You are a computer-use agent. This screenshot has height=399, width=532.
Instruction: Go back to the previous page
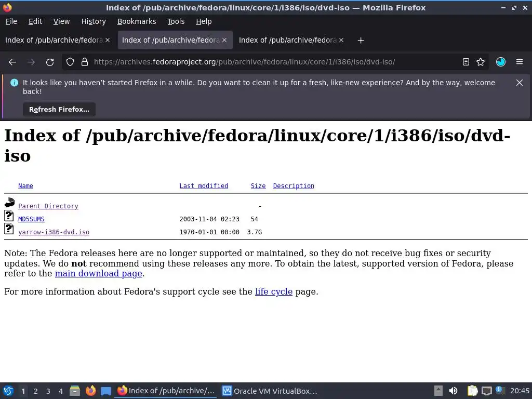click(12, 62)
